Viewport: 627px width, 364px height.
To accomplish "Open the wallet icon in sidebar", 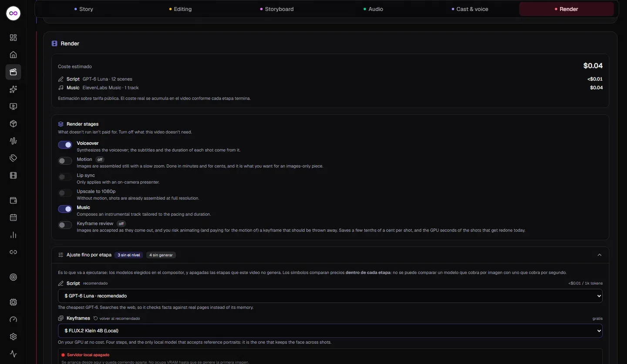I will (13, 200).
